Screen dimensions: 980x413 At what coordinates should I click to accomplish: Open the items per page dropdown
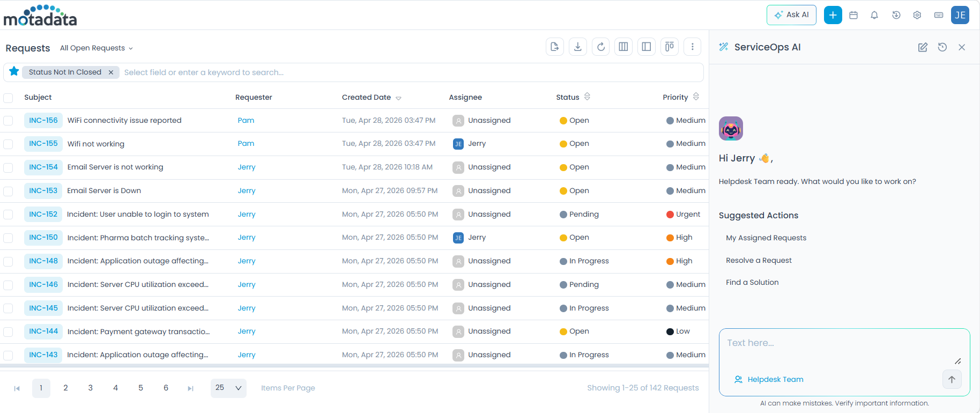click(x=228, y=388)
